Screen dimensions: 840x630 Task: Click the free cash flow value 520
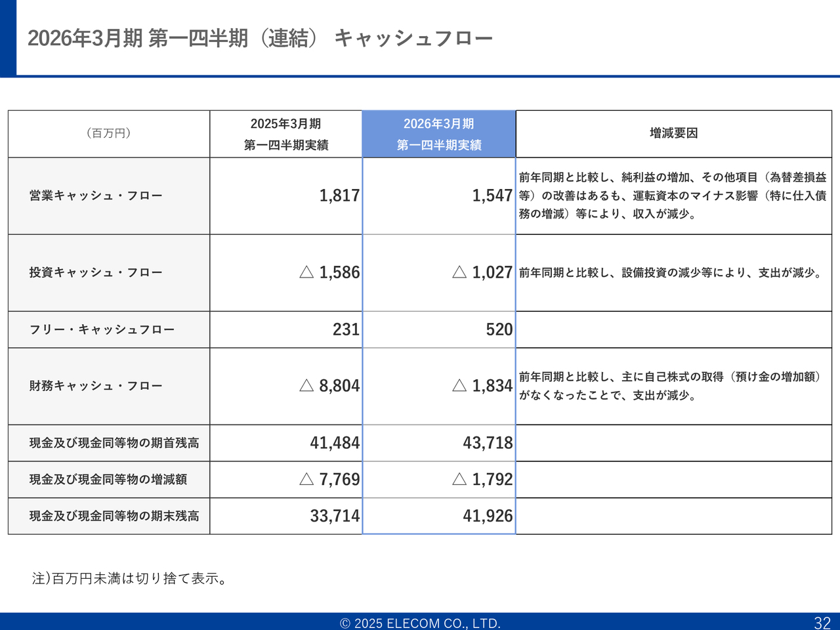[x=499, y=329]
